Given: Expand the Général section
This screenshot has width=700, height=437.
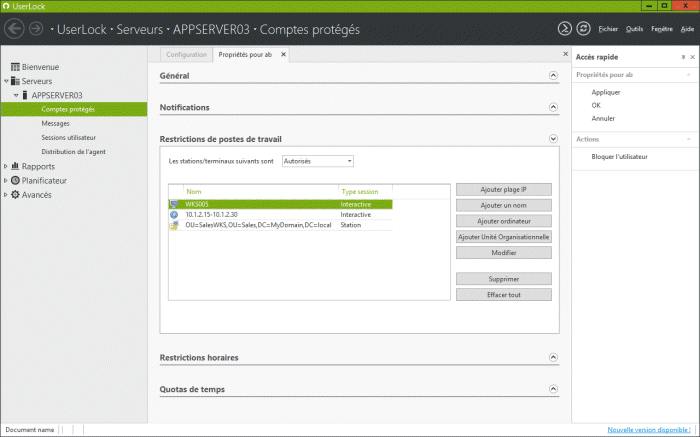Looking at the screenshot, I should (553, 75).
